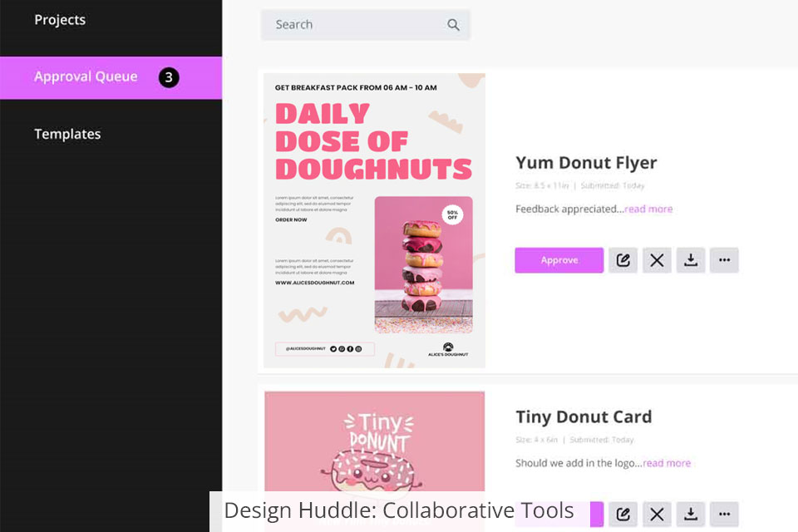
Task: Click the Tiny Donut Card title
Action: click(x=584, y=416)
